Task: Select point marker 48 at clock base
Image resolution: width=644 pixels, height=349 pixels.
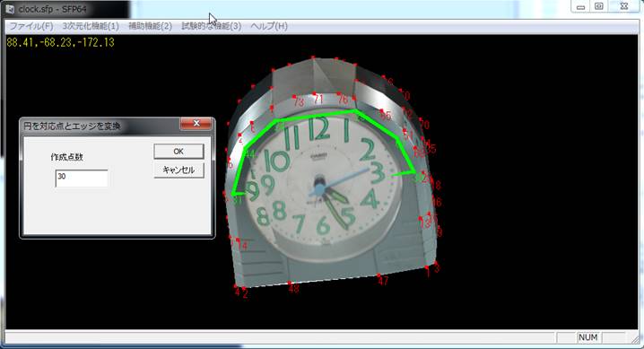Action: [x=293, y=288]
